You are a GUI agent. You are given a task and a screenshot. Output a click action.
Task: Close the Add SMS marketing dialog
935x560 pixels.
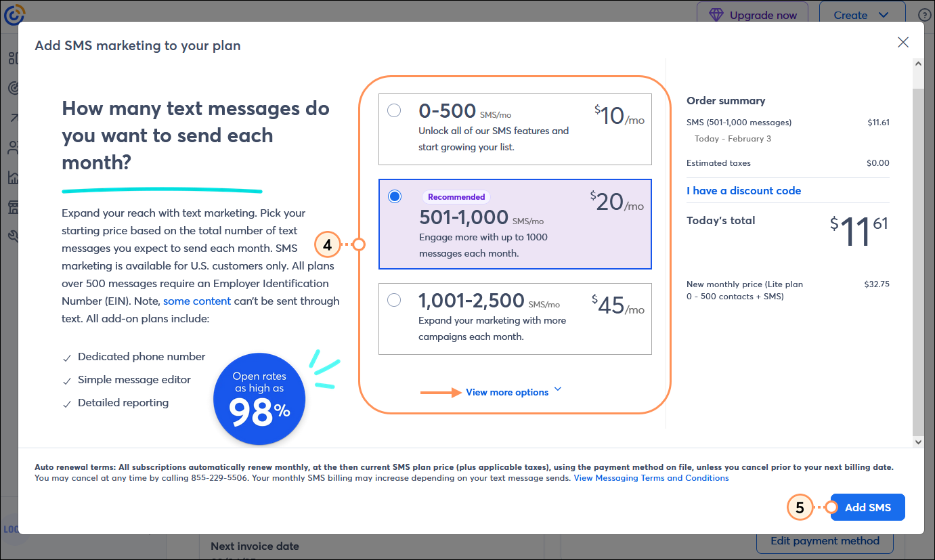(x=903, y=42)
